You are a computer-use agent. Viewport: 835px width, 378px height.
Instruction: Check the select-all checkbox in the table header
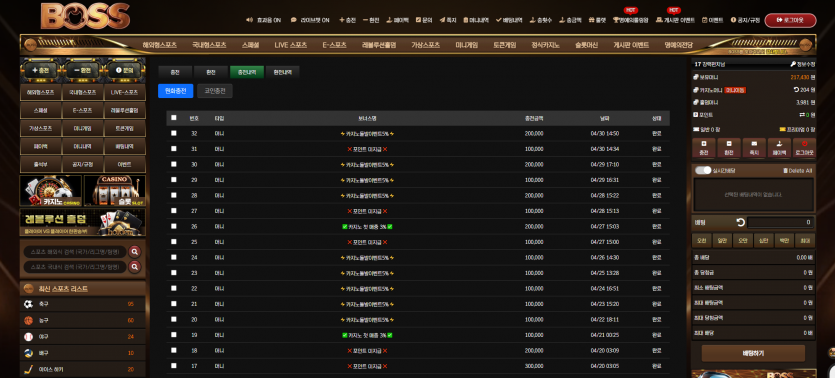pos(174,118)
